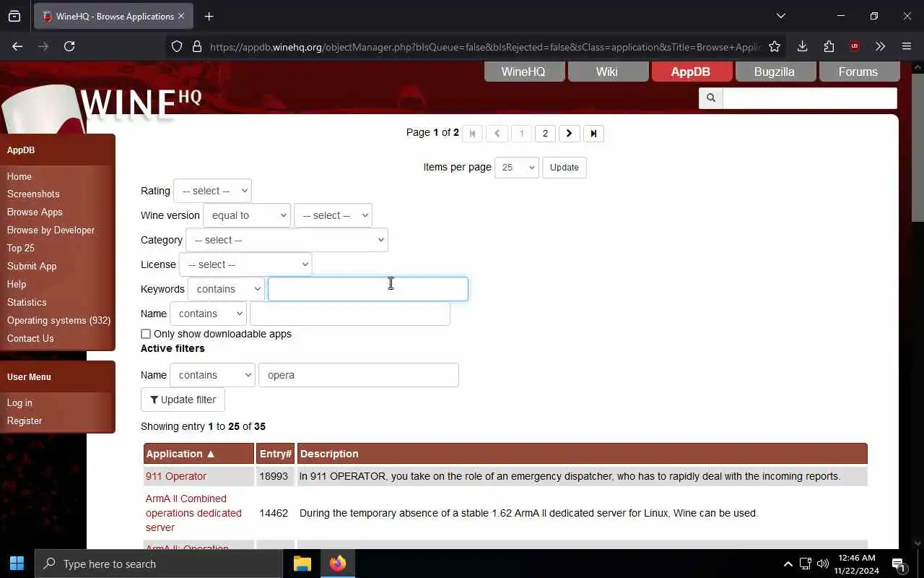Click the Log in link
This screenshot has height=578, width=924.
tap(19, 402)
